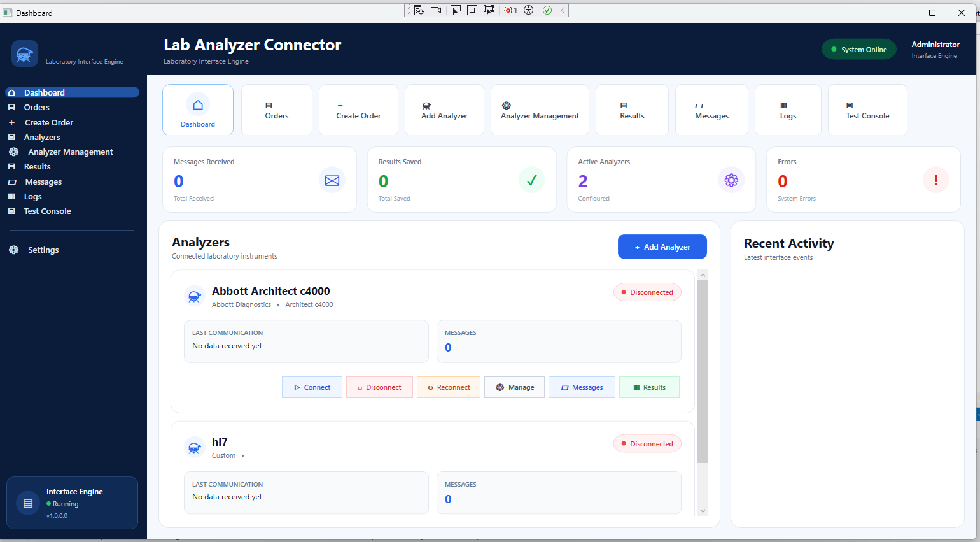Viewport: 980px width, 542px height.
Task: Reconnect the Abbott Architect c4000 analyzer
Action: click(449, 387)
